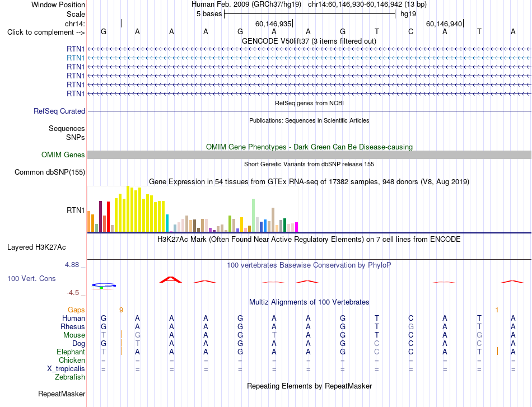This screenshot has height=407, width=532.
Task: Open 'Short Genetic Variants from dbSNP release 155'
Action: pos(309,164)
